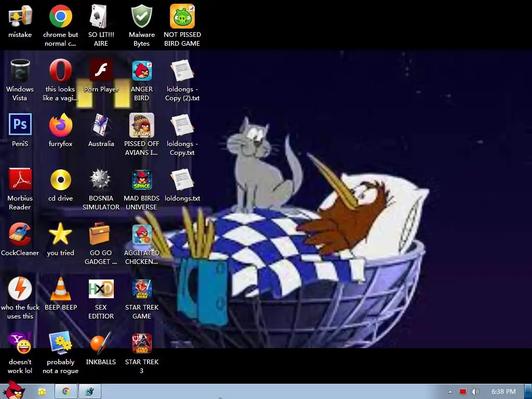Launch 'AGGITATED CHICKEN...' Rio game icon
The width and height of the screenshot is (532, 399).
[142, 234]
